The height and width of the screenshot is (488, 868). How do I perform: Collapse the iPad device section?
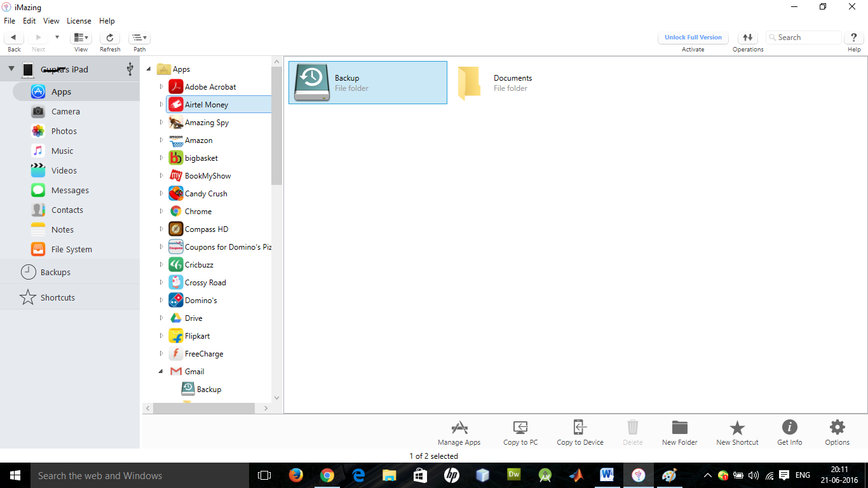(x=11, y=69)
